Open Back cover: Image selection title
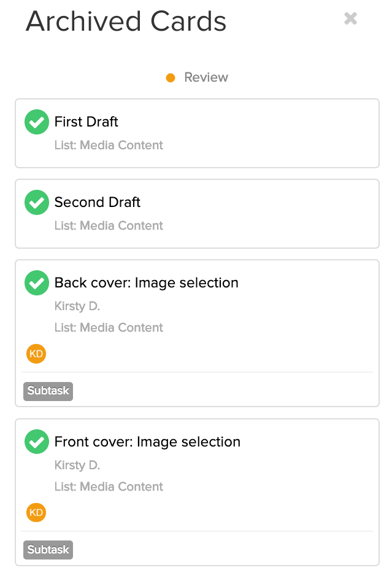 (146, 283)
